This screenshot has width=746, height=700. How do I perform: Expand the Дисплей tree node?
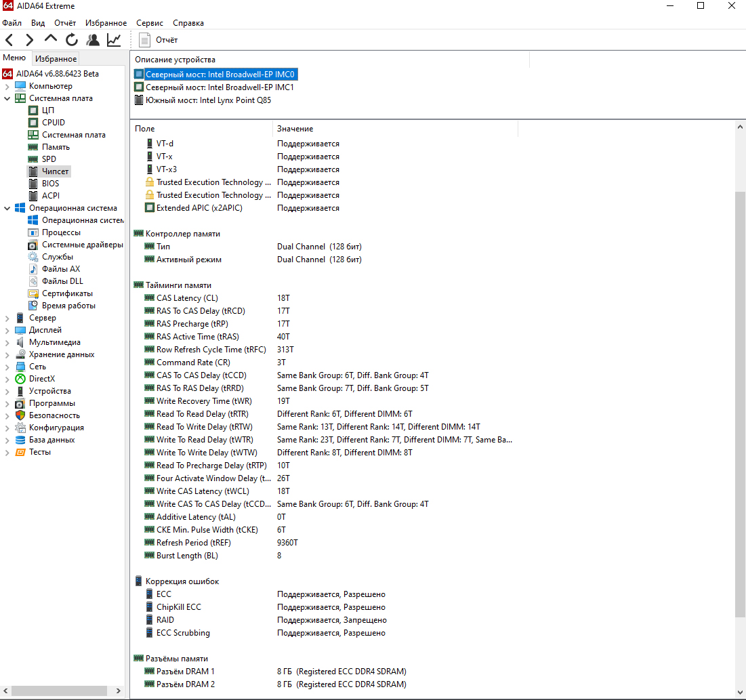(7, 330)
